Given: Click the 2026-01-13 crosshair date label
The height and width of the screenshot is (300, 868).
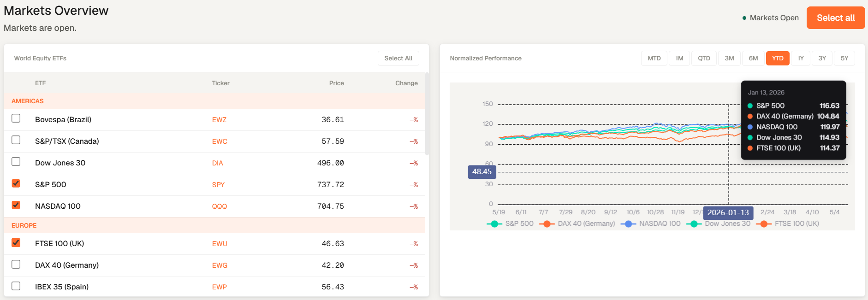Looking at the screenshot, I should [x=728, y=212].
